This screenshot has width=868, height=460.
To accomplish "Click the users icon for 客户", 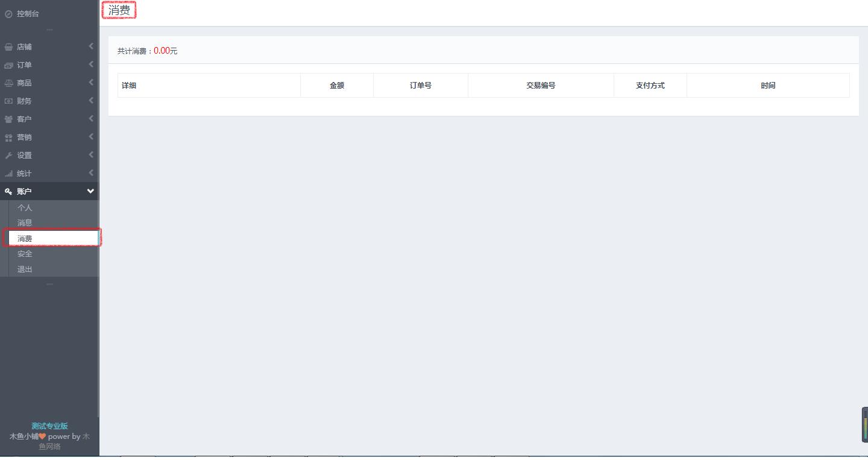I will click(8, 119).
